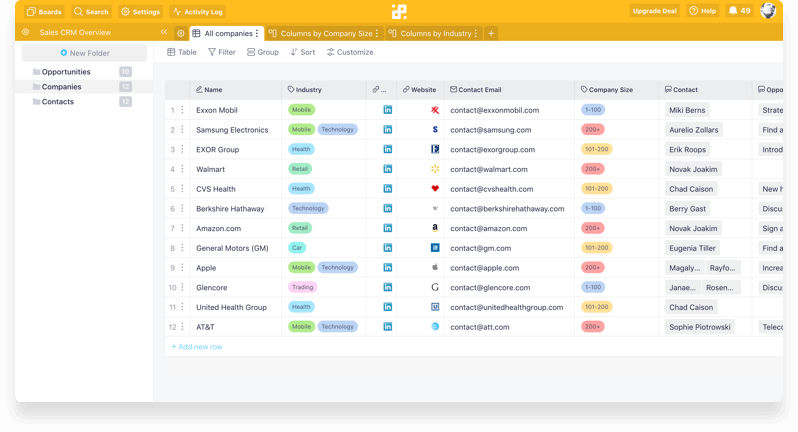Select the Companies folder
Image resolution: width=798 pixels, height=432 pixels.
pos(83,87)
